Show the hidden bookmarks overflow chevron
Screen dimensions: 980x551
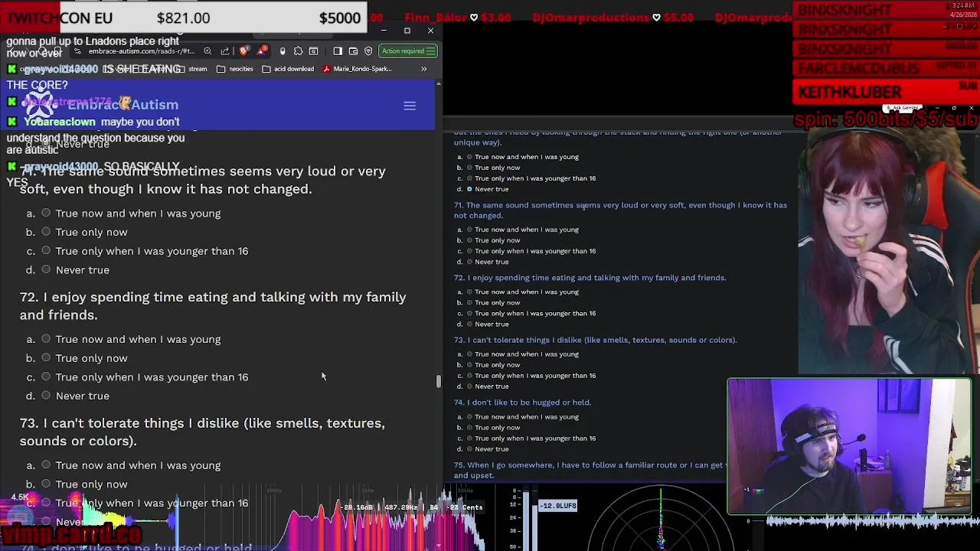click(423, 69)
